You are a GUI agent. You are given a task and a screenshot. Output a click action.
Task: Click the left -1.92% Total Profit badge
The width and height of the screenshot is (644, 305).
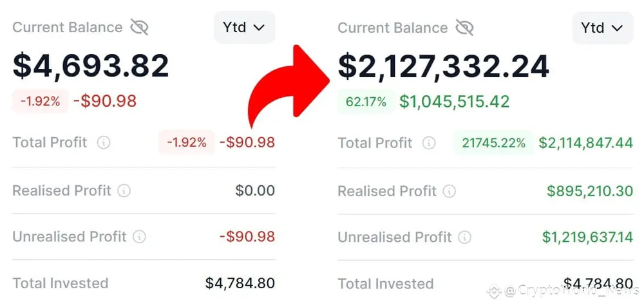pos(186,143)
